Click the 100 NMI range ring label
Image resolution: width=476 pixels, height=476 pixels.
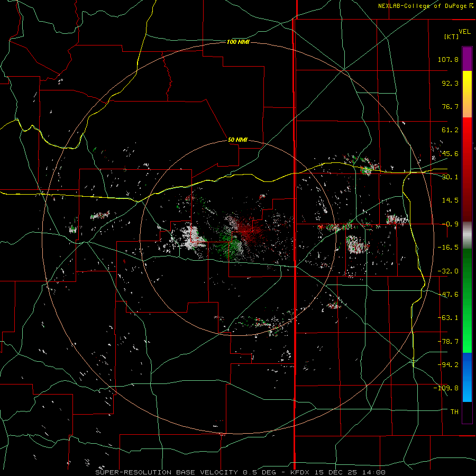238,42
